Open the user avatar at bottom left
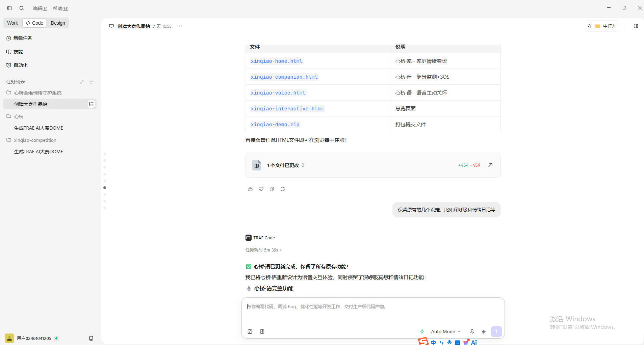 9,338
